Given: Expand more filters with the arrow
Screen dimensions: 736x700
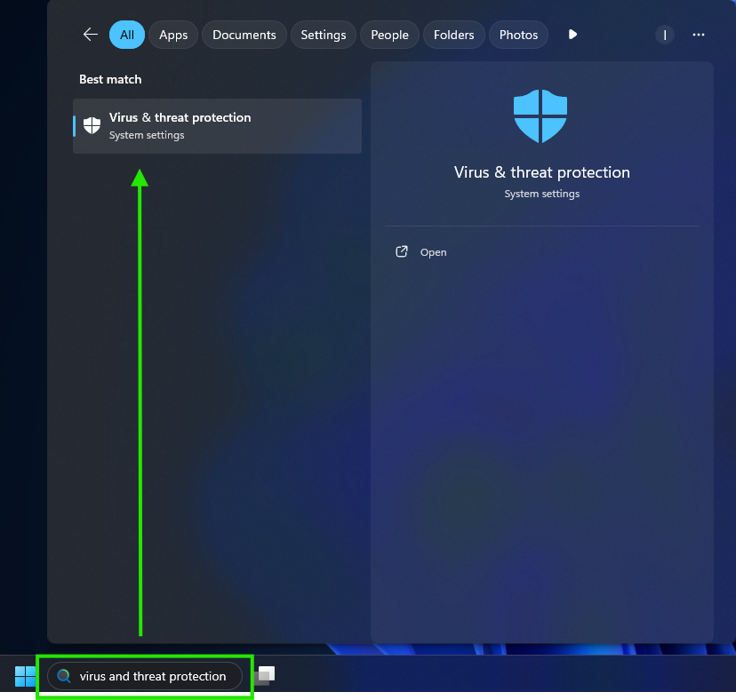Looking at the screenshot, I should [x=572, y=35].
